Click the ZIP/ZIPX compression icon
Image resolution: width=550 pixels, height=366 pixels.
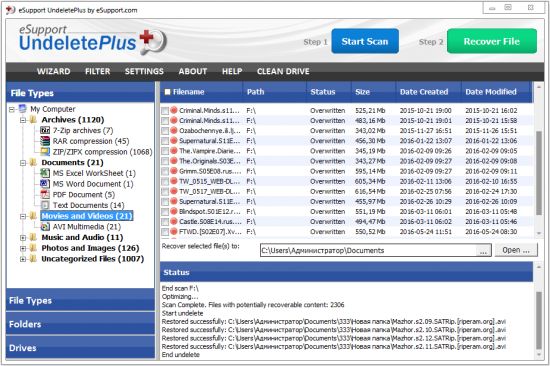click(x=45, y=152)
